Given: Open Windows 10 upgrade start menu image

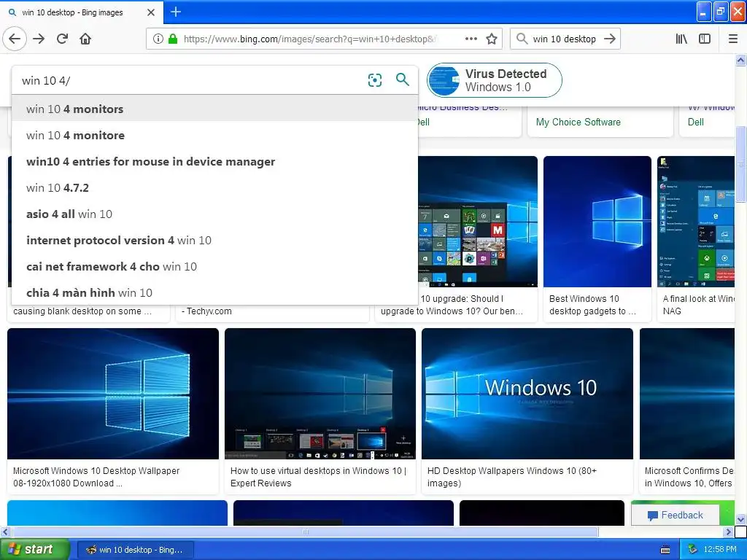Looking at the screenshot, I should (x=478, y=222).
